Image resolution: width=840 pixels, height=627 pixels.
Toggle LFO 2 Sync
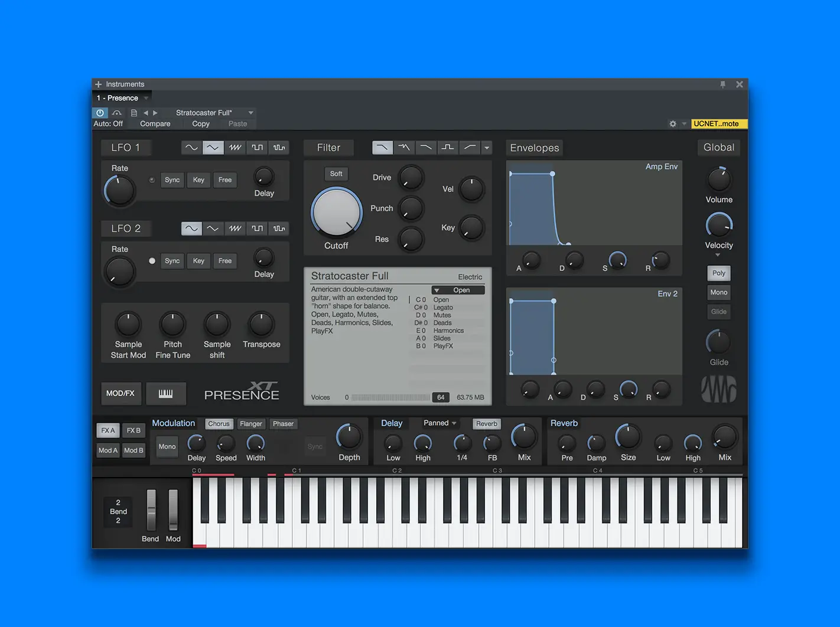click(x=172, y=261)
